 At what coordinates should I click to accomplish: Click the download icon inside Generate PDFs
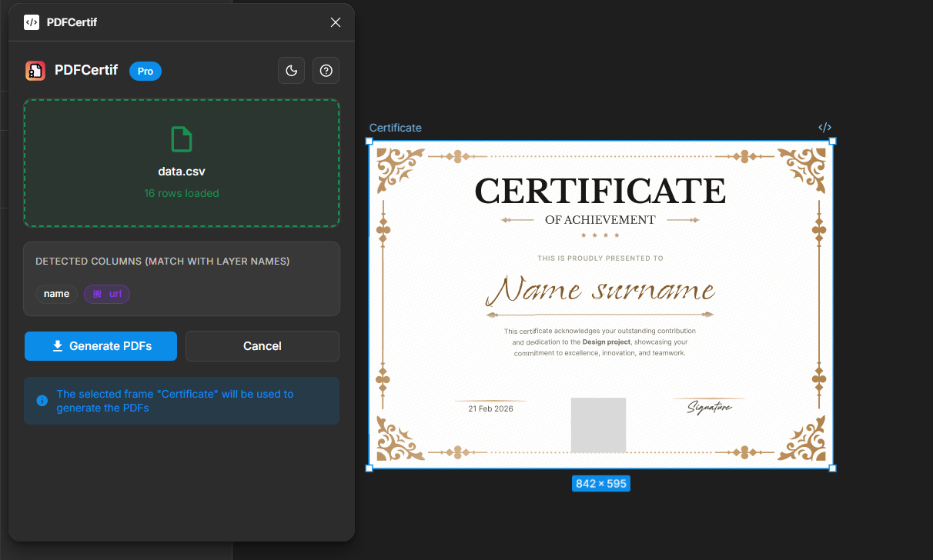point(56,346)
